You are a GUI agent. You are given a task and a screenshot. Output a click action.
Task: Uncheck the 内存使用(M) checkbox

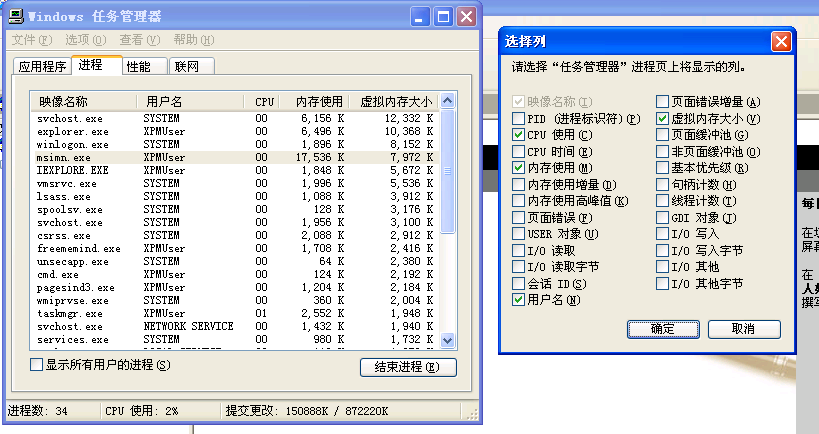(x=518, y=168)
